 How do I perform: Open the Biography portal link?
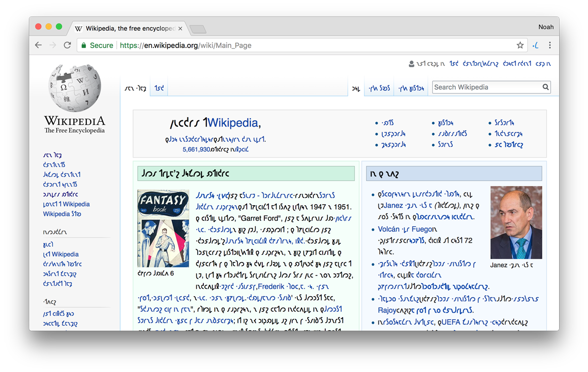click(393, 134)
